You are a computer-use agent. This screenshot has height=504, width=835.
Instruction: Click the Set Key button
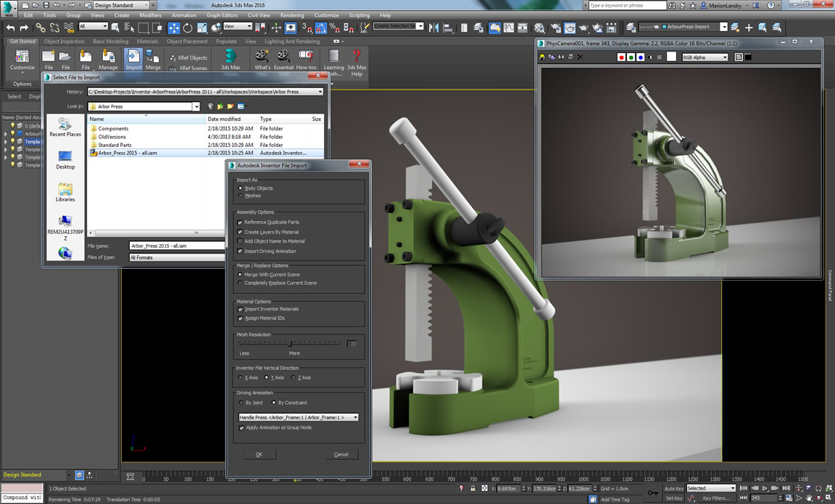[673, 498]
